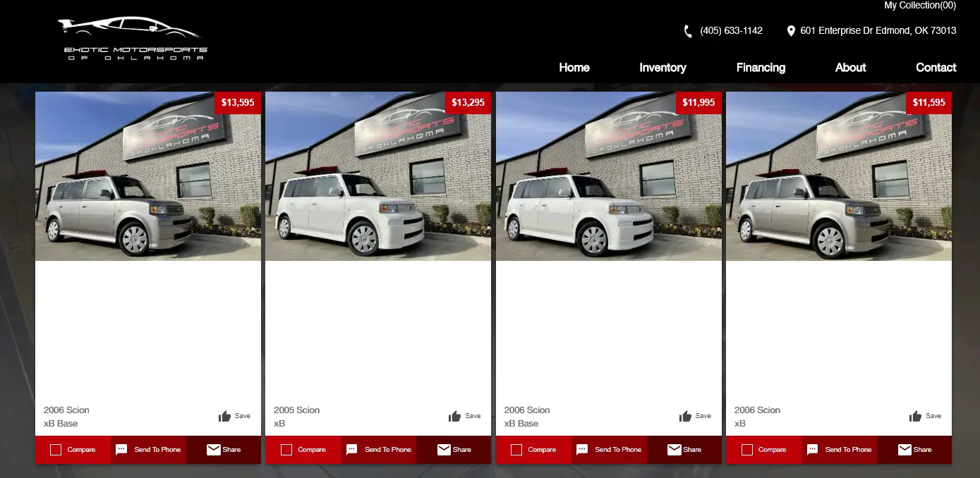Tick Compare checkbox on the $11,995 Scion
The height and width of the screenshot is (478, 980).
[x=516, y=450]
